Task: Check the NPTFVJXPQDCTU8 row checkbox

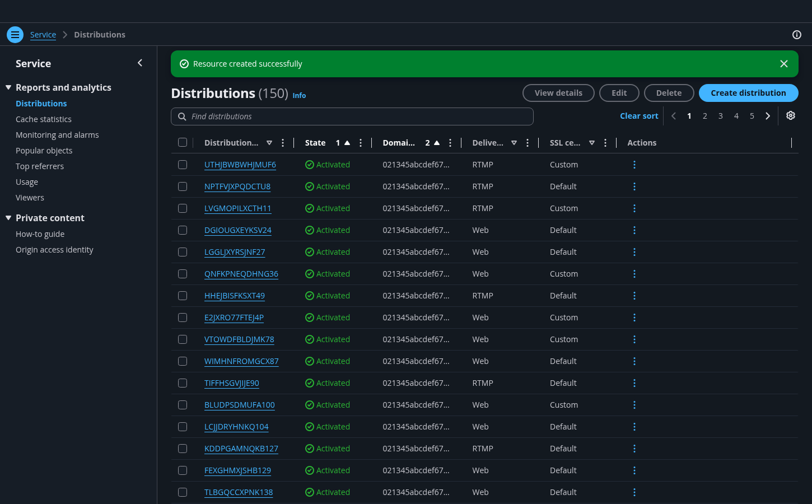Action: [183, 186]
